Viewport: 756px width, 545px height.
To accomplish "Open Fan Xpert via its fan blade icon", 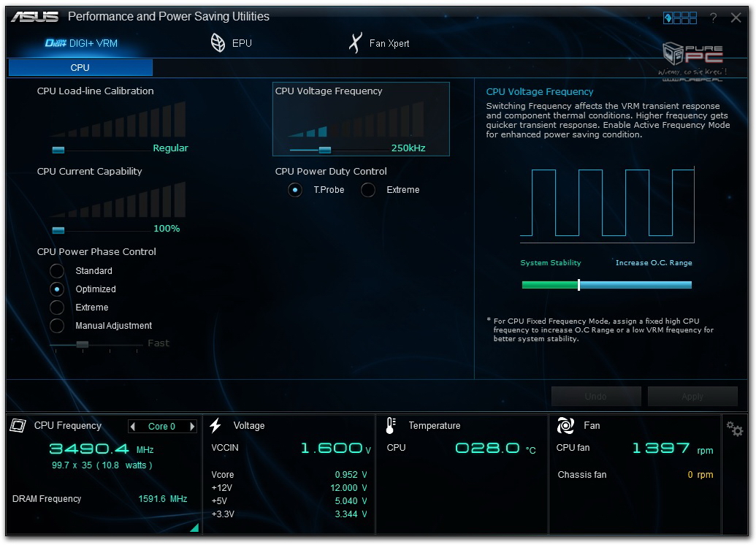I will pyautogui.click(x=355, y=43).
